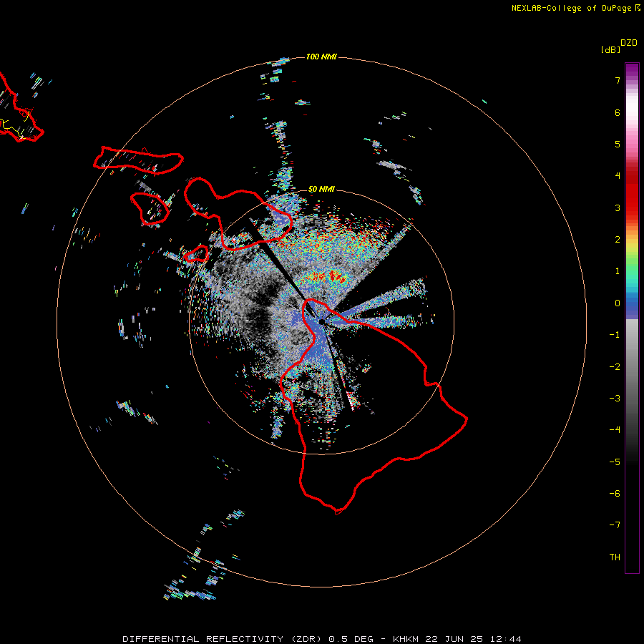Click the 2 dB legend label
The height and width of the screenshot is (644, 644).
tap(618, 240)
